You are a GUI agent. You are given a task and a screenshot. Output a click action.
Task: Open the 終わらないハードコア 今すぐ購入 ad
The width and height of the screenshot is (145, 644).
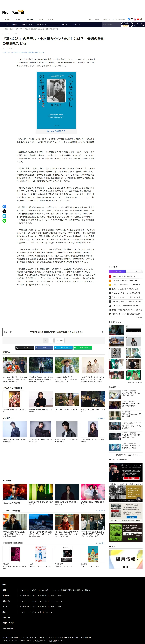click(x=126, y=472)
